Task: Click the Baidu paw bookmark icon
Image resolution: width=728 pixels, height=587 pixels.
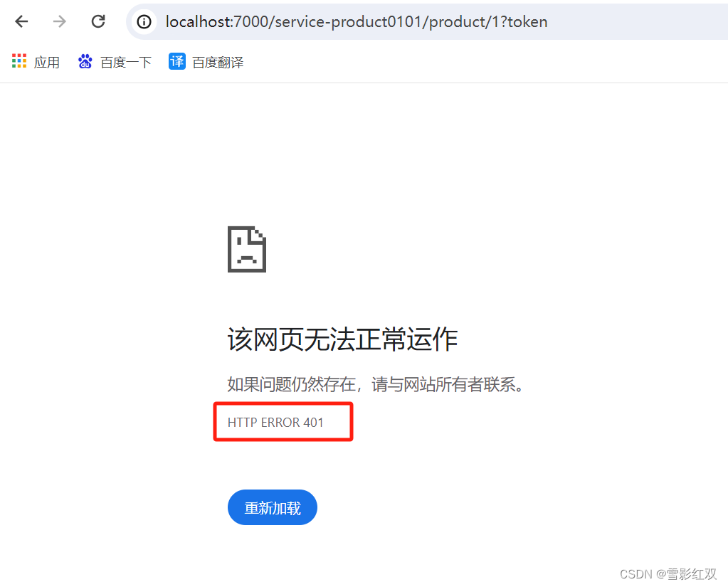Action: tap(85, 61)
